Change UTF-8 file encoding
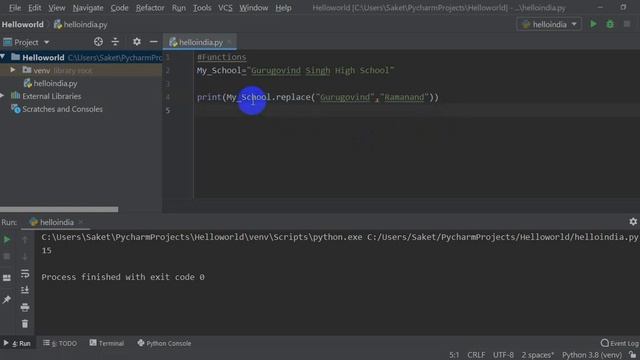The image size is (640, 360). click(503, 355)
